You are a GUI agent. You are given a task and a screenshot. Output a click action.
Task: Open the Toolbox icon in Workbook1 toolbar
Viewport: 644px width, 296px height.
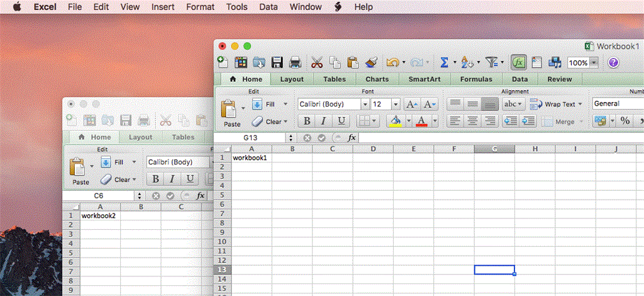537,62
